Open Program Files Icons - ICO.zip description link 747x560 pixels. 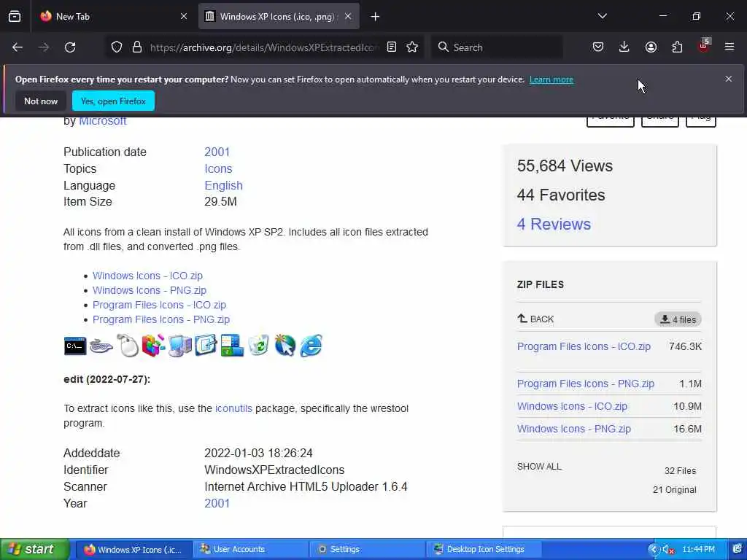(x=159, y=305)
